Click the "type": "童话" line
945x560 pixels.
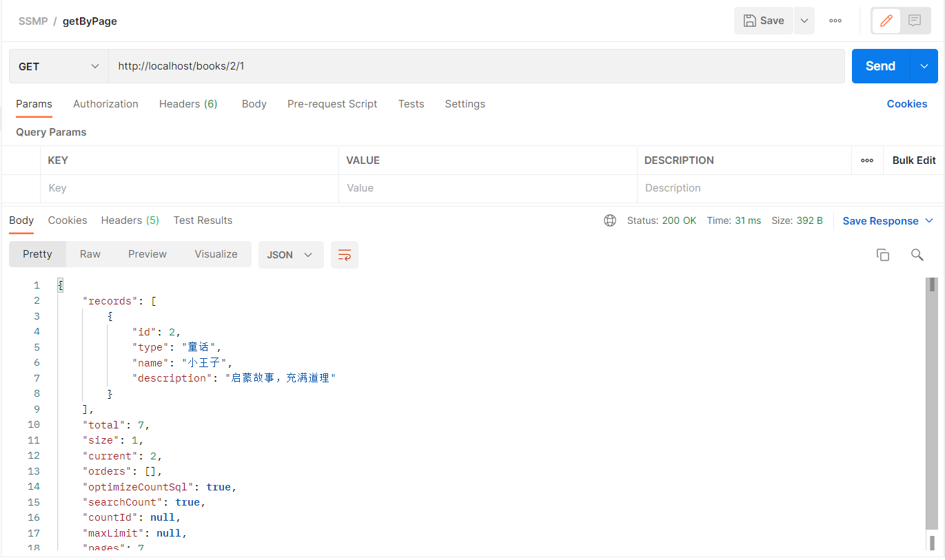(x=176, y=347)
